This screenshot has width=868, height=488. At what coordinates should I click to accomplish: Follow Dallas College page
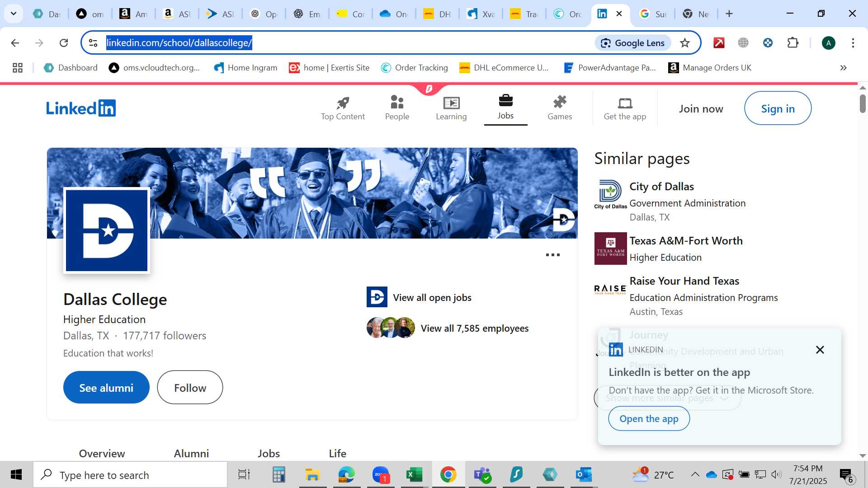[x=190, y=388]
